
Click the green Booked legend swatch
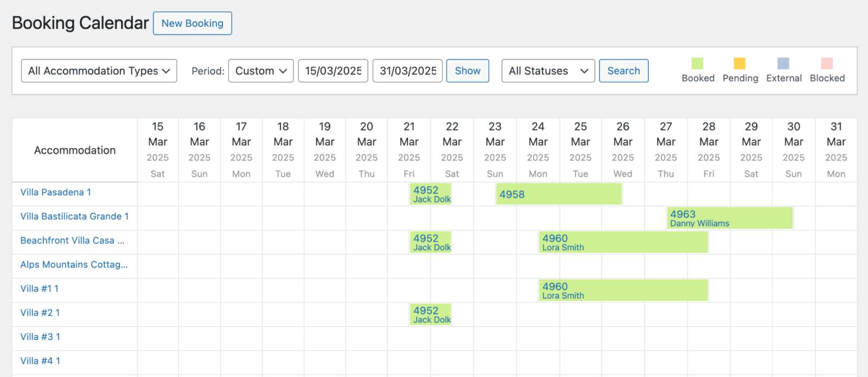[x=698, y=63]
